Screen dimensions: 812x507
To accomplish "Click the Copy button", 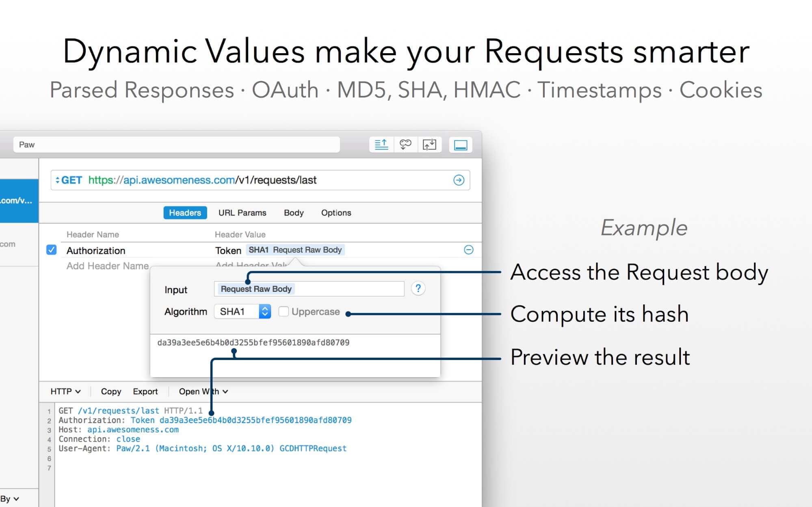I will click(x=111, y=391).
